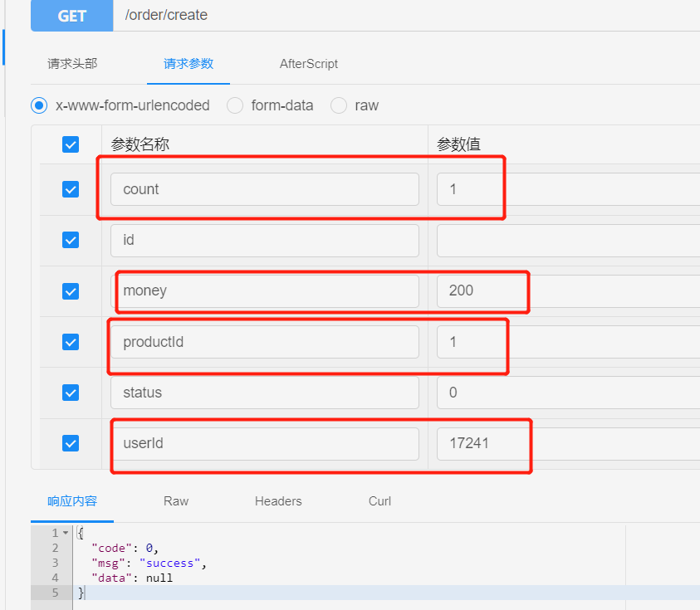700x610 pixels.
Task: Click the status value field showing 0
Action: (568, 393)
